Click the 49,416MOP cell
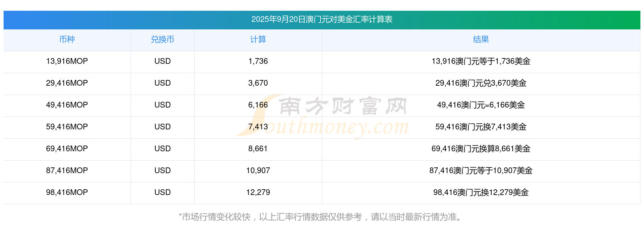The height and width of the screenshot is (233, 644). (67, 105)
